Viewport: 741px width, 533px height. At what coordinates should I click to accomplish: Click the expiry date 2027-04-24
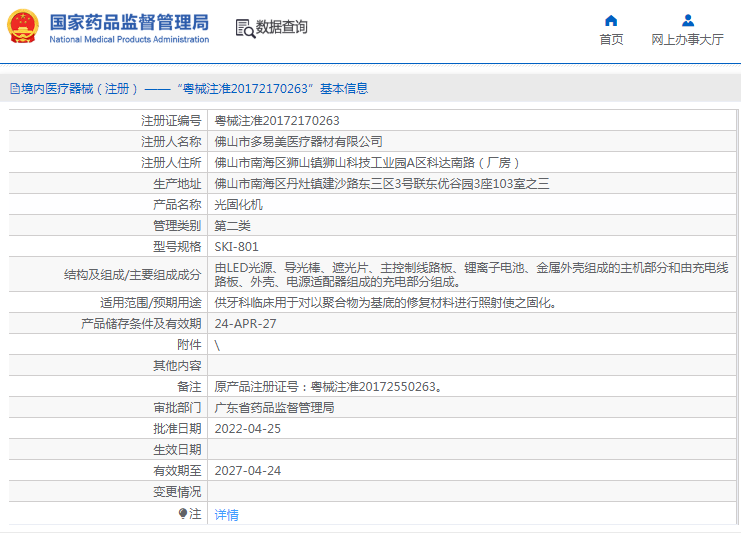point(247,470)
